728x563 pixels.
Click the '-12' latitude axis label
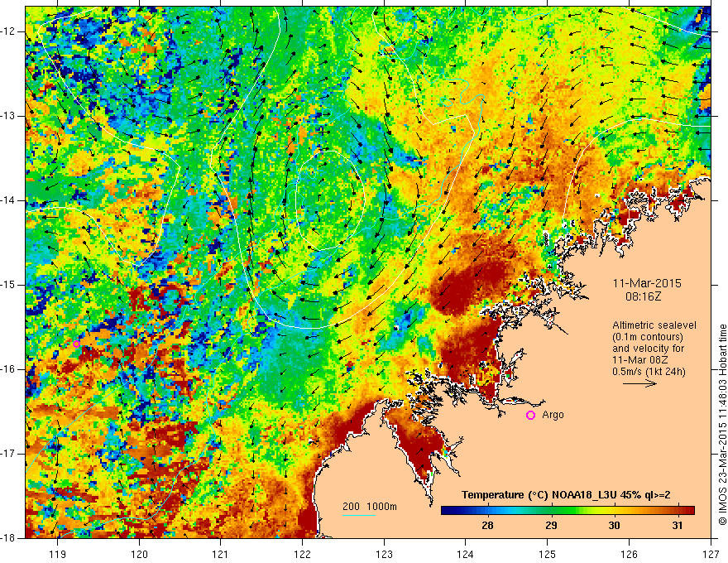click(8, 31)
